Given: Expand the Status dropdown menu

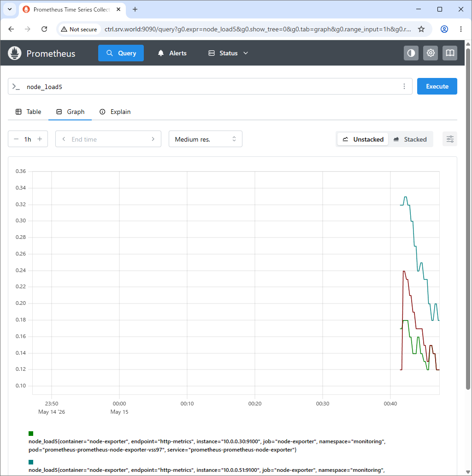Looking at the screenshot, I should [228, 53].
